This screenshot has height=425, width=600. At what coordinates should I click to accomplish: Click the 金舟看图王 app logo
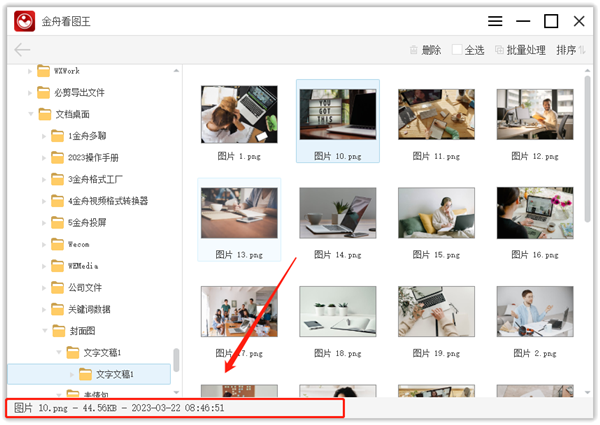[x=24, y=21]
